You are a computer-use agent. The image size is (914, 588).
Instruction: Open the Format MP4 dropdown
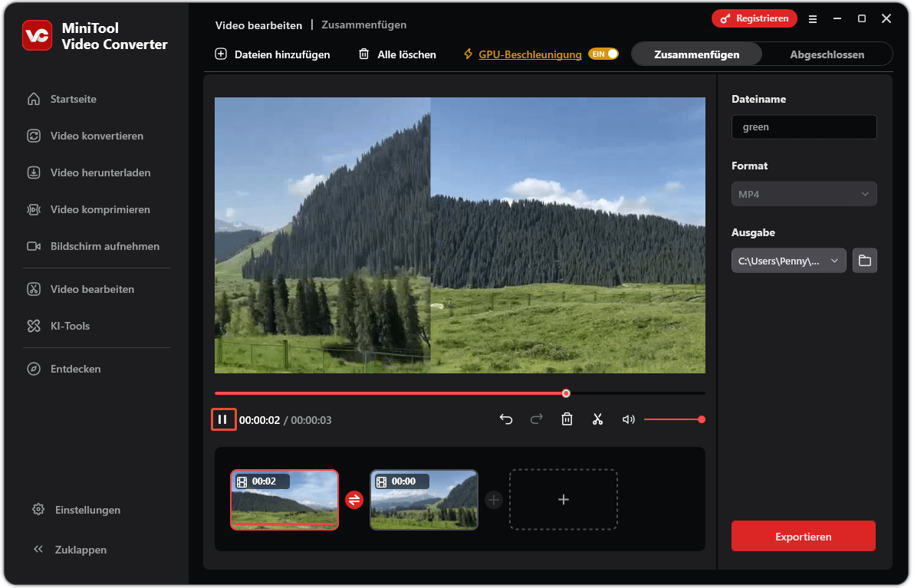(804, 194)
